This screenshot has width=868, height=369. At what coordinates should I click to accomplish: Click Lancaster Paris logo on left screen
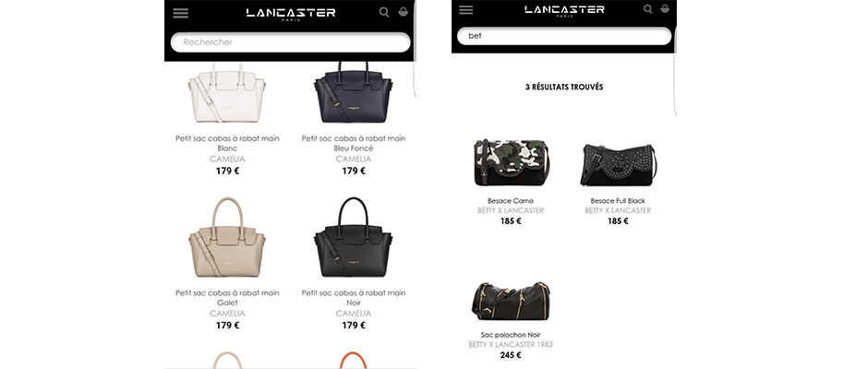(x=291, y=13)
